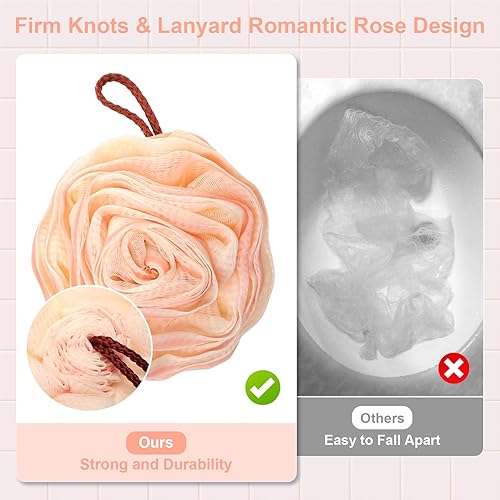The height and width of the screenshot is (500, 500).
Task: Click the grey disintegrated loofah photo
Action: [x=390, y=237]
